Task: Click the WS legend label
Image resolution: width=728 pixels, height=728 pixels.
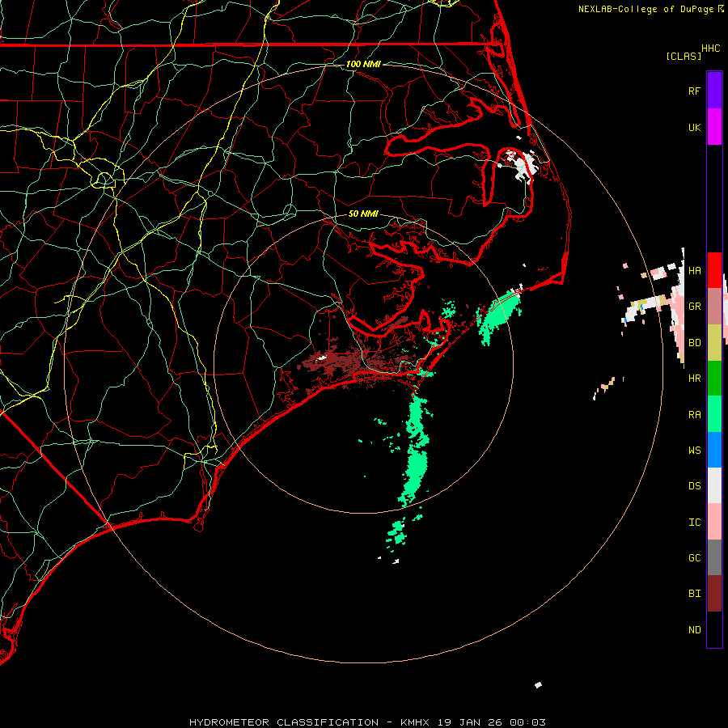Action: (694, 451)
